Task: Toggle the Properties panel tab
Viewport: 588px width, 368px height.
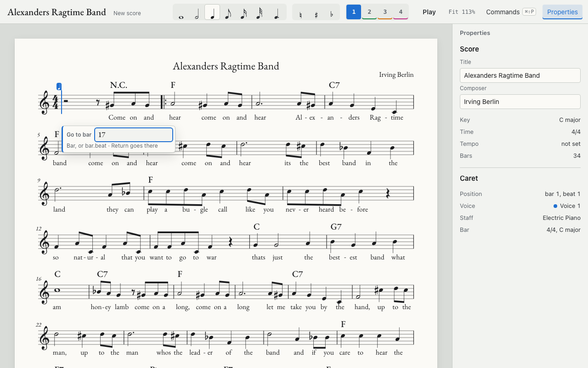Action: pyautogui.click(x=562, y=12)
